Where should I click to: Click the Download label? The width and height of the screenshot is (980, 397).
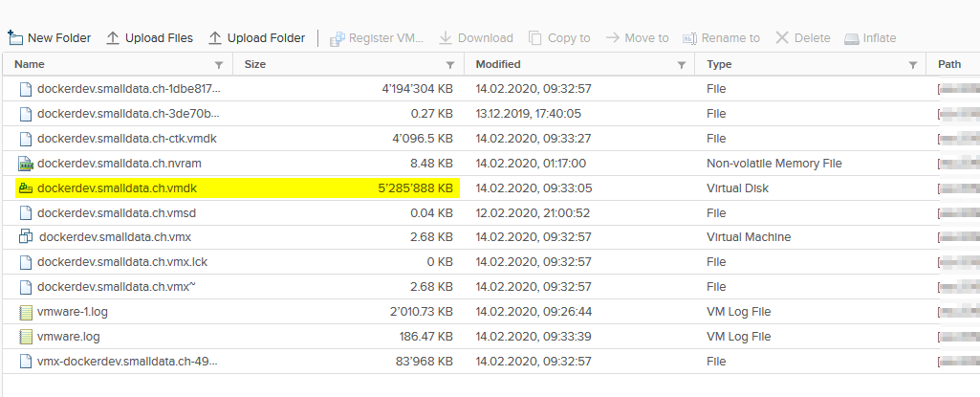pyautogui.click(x=486, y=38)
